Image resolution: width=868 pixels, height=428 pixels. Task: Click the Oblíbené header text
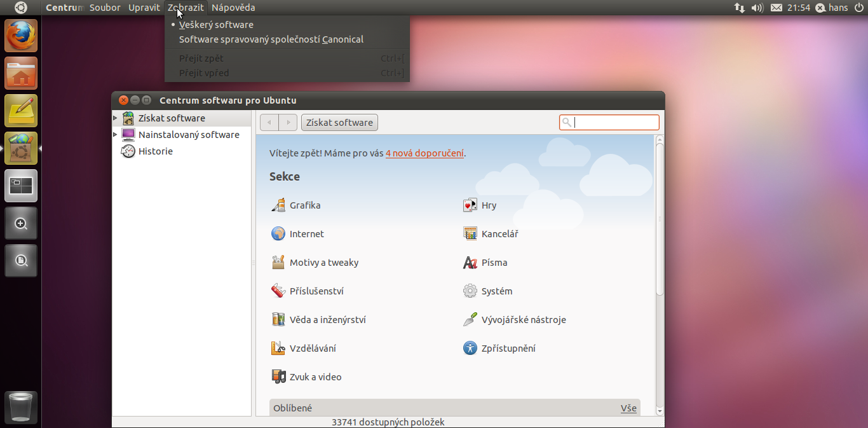292,408
